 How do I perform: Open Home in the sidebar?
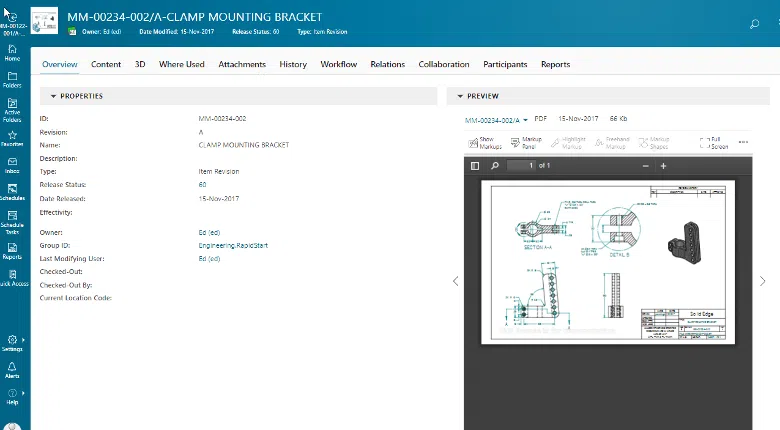(12, 53)
